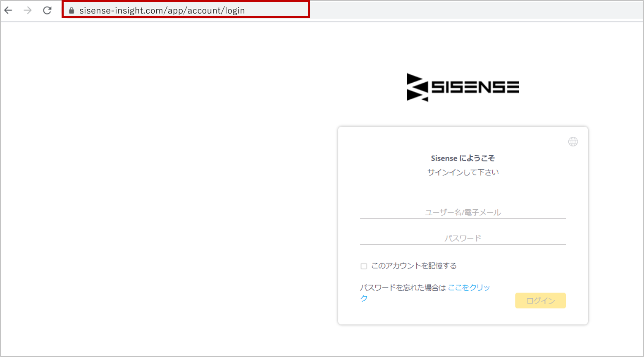Click the Sisense logo
The width and height of the screenshot is (644, 357).
pyautogui.click(x=463, y=87)
